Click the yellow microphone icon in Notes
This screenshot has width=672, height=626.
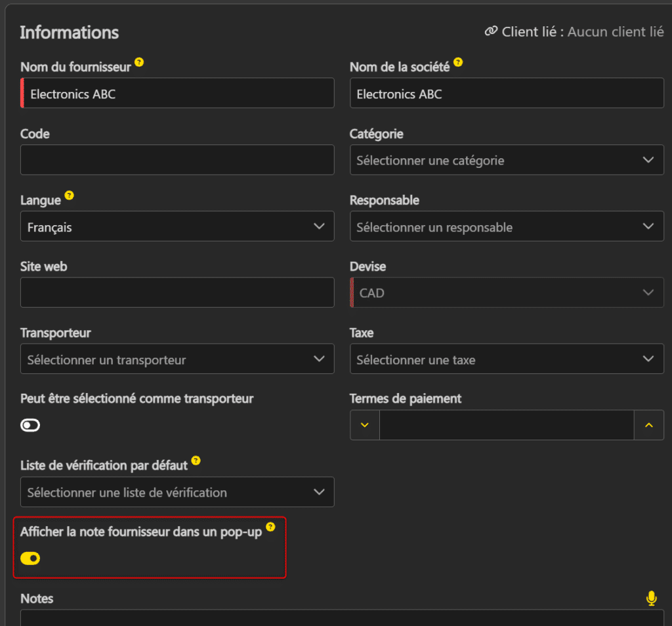[651, 598]
